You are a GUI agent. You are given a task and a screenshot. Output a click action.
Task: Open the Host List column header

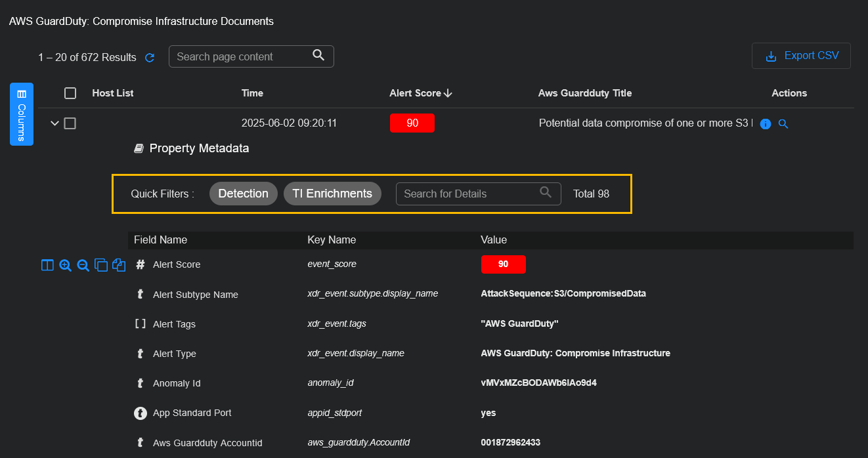[x=112, y=93]
